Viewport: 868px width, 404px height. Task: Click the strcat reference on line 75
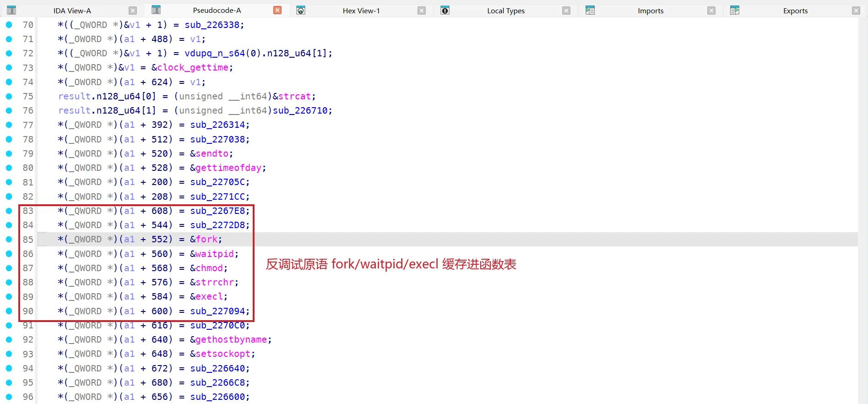294,97
